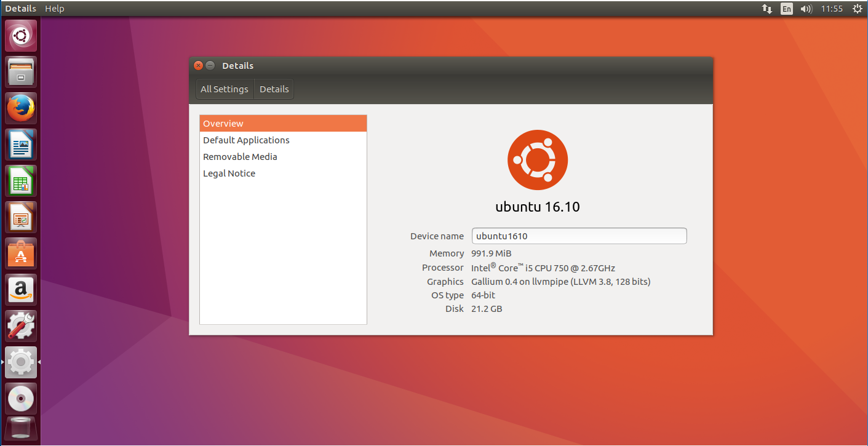This screenshot has width=868, height=446.
Task: Minimize the Details window
Action: [x=210, y=66]
